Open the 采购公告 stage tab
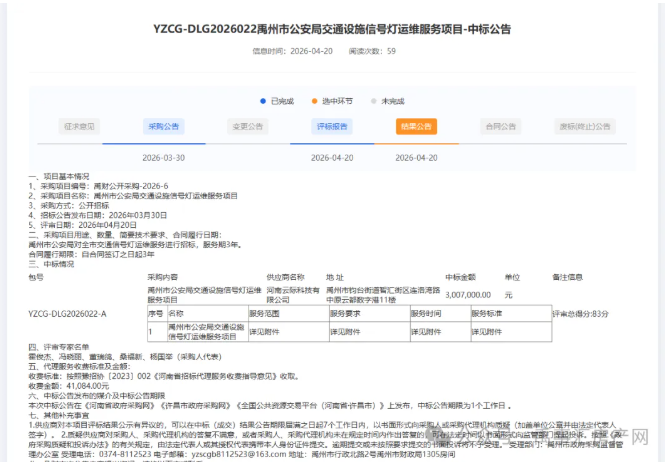 pyautogui.click(x=164, y=127)
